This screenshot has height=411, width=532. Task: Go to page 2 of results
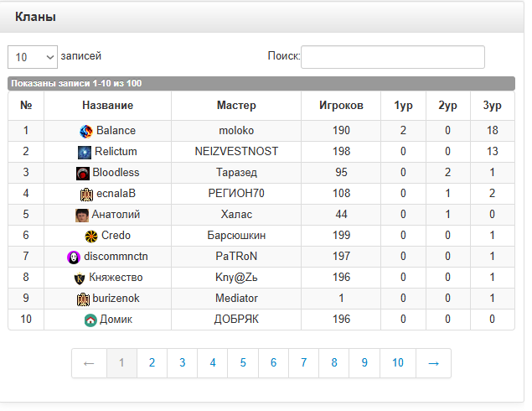click(152, 363)
